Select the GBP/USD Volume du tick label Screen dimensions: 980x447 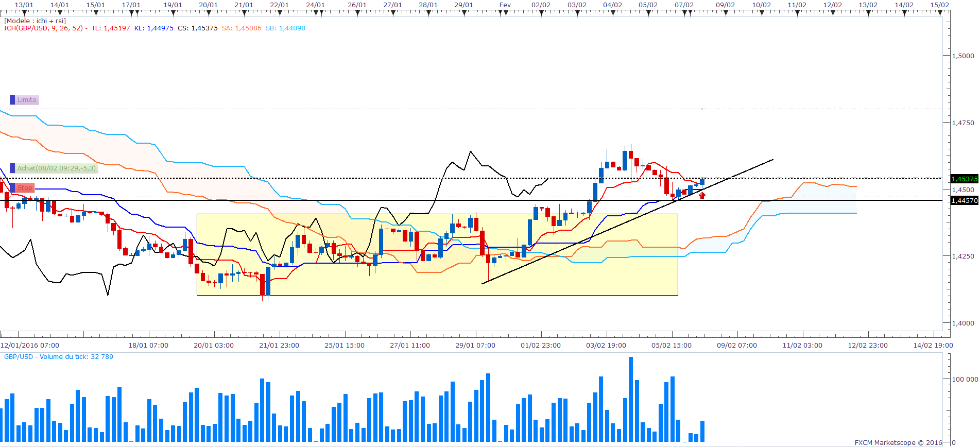pyautogui.click(x=59, y=356)
